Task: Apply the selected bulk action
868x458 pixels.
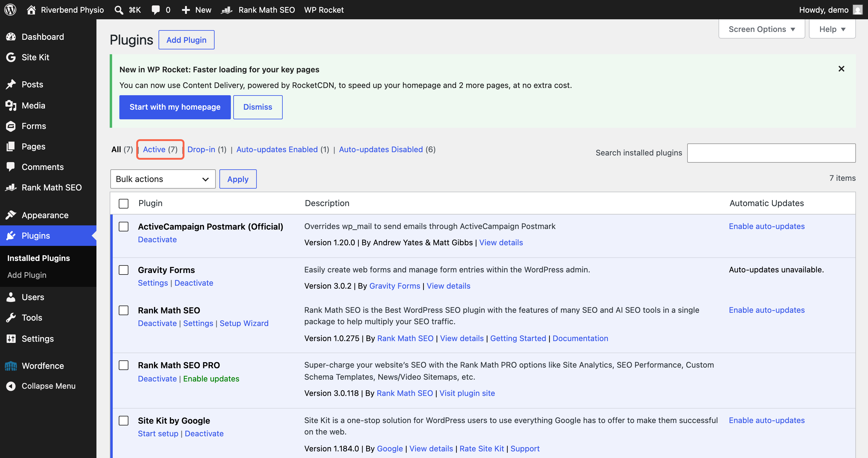Action: [238, 179]
